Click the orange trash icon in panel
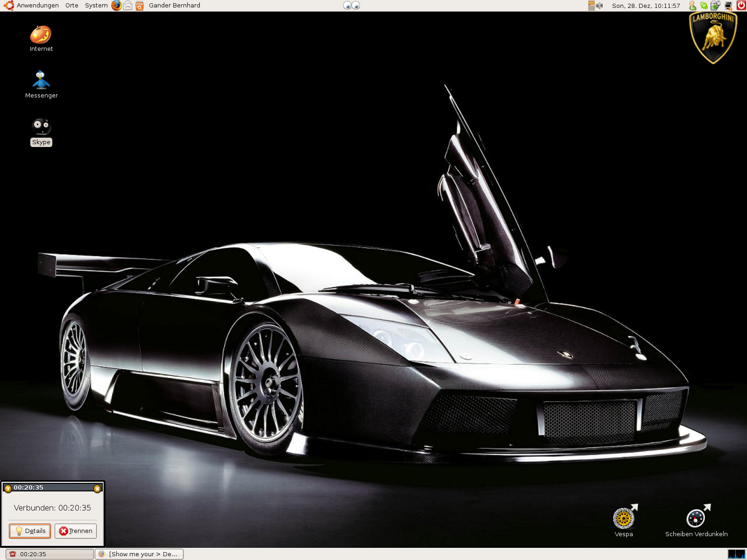Viewport: 747px width, 560px height. pos(139,6)
